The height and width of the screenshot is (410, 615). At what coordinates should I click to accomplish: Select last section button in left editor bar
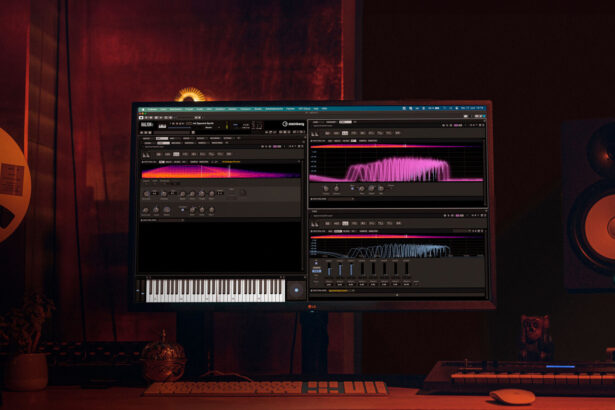point(229,155)
